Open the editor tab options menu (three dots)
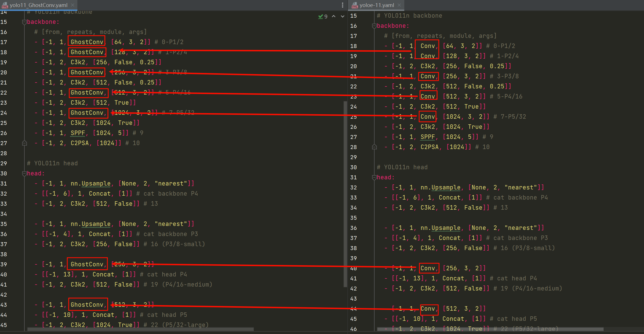 pyautogui.click(x=343, y=5)
